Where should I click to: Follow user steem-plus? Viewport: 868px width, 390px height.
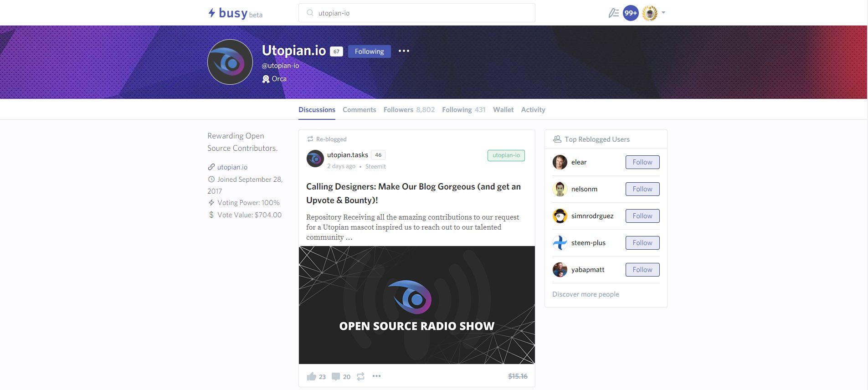tap(642, 243)
